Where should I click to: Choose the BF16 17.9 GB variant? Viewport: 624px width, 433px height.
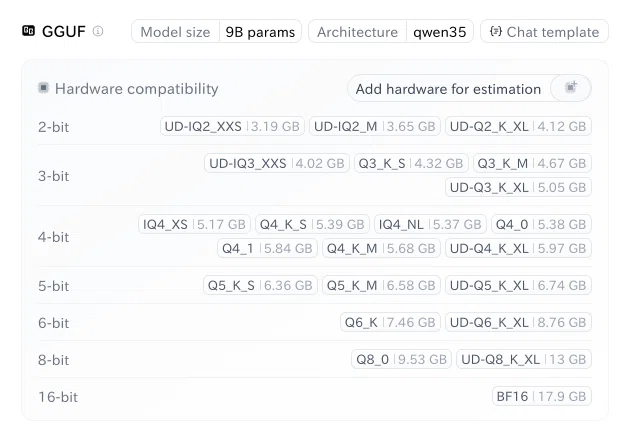[542, 396]
